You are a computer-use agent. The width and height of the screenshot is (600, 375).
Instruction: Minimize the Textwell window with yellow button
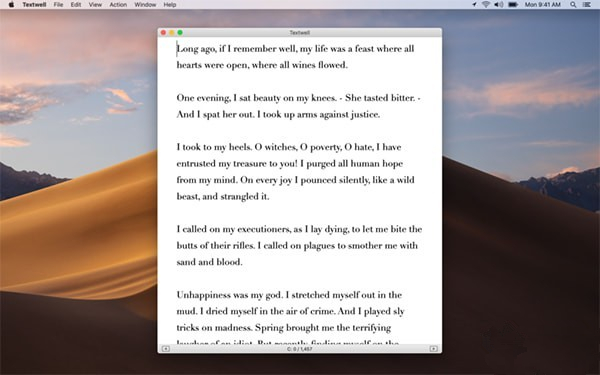click(172, 33)
